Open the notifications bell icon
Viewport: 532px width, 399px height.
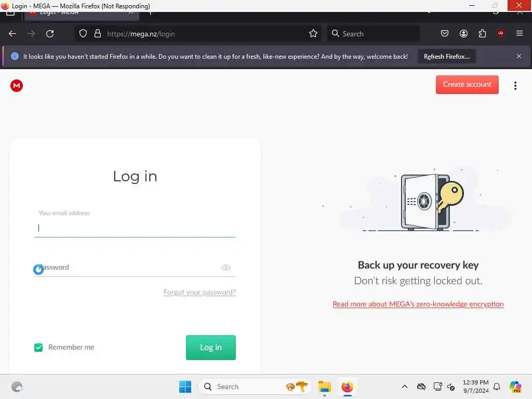pyautogui.click(x=497, y=387)
